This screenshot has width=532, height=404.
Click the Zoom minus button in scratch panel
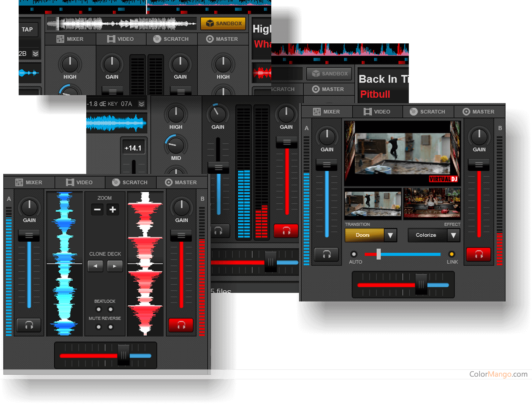pyautogui.click(x=97, y=209)
